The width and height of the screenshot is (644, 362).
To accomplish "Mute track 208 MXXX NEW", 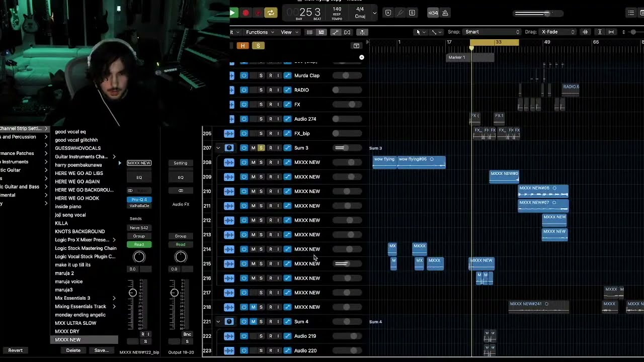I will 253,162.
